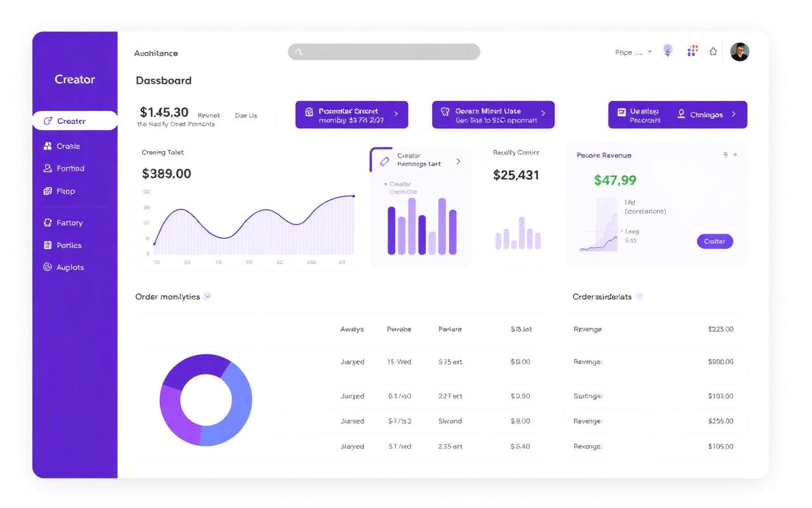Click the home icon in the header
The width and height of the screenshot is (812, 508).
[713, 51]
